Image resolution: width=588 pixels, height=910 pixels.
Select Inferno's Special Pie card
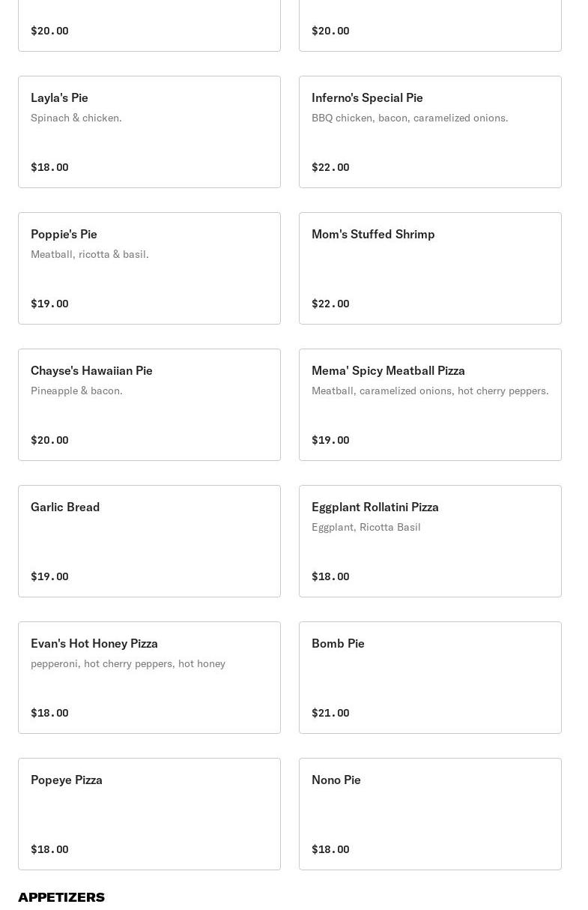pyautogui.click(x=430, y=132)
